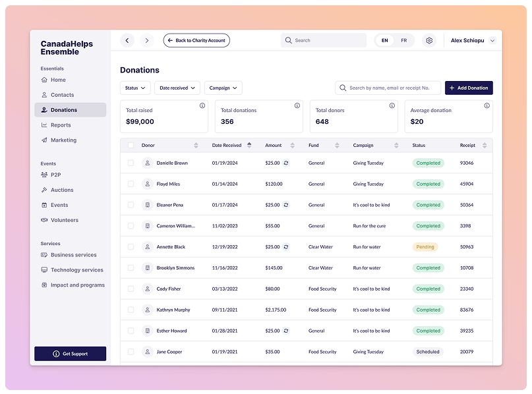Sort by Date Received column arrows

pyautogui.click(x=249, y=145)
